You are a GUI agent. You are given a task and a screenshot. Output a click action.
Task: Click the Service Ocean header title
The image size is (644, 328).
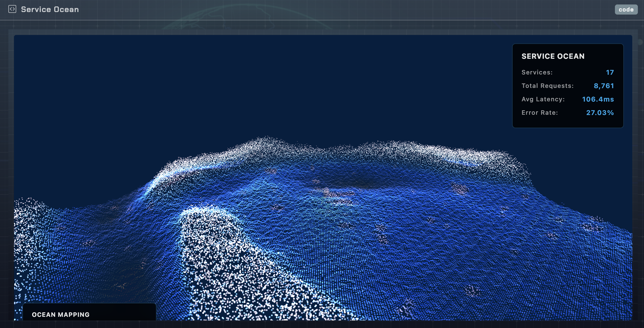(x=50, y=9)
